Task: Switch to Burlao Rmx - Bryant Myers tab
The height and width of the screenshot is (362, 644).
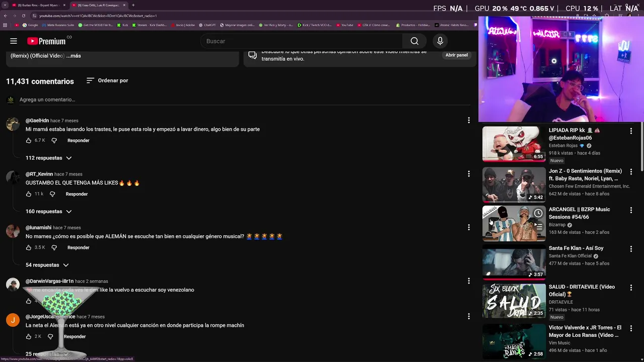Action: [x=39, y=5]
